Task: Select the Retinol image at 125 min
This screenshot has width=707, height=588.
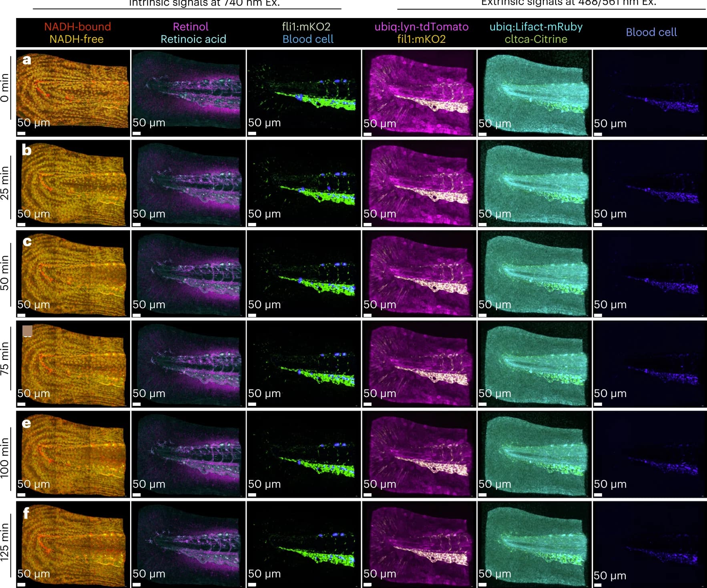Action: coord(188,544)
